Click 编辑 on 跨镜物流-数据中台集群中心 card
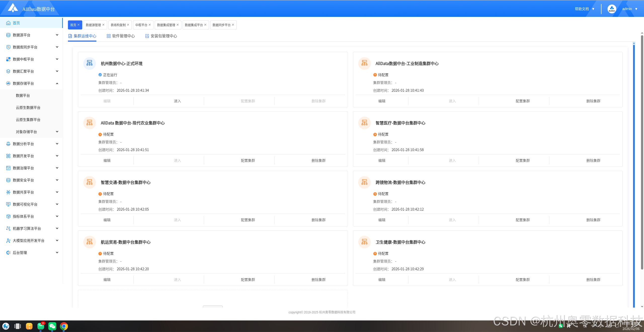This screenshot has height=332, width=644. (x=382, y=220)
